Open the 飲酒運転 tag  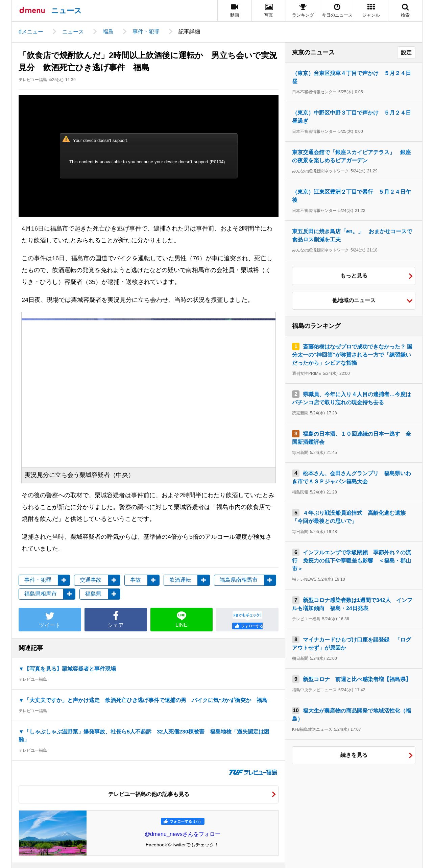180,580
